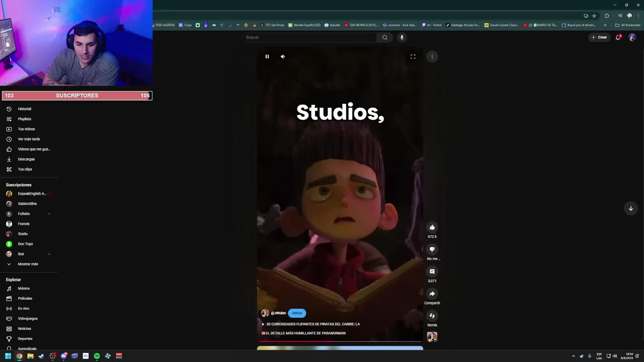Open the sound thumbnail below Remix
Image resolution: width=644 pixels, height=362 pixels.
coord(432,337)
